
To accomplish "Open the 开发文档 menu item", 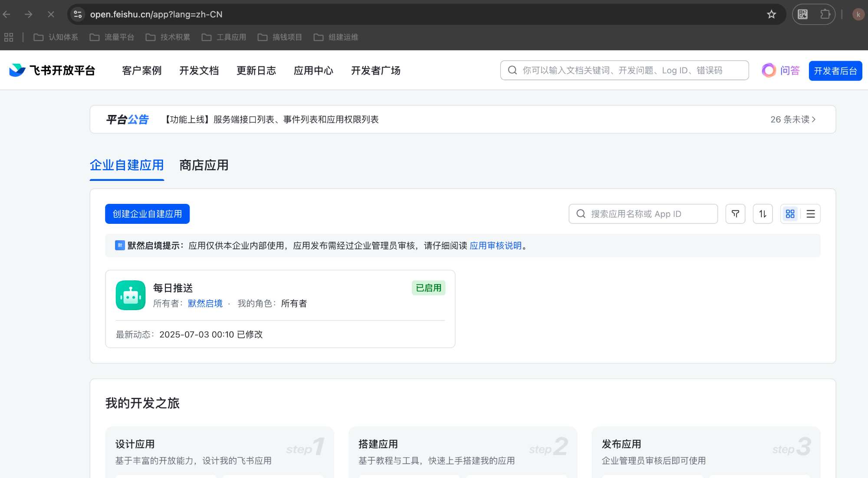I will (199, 70).
